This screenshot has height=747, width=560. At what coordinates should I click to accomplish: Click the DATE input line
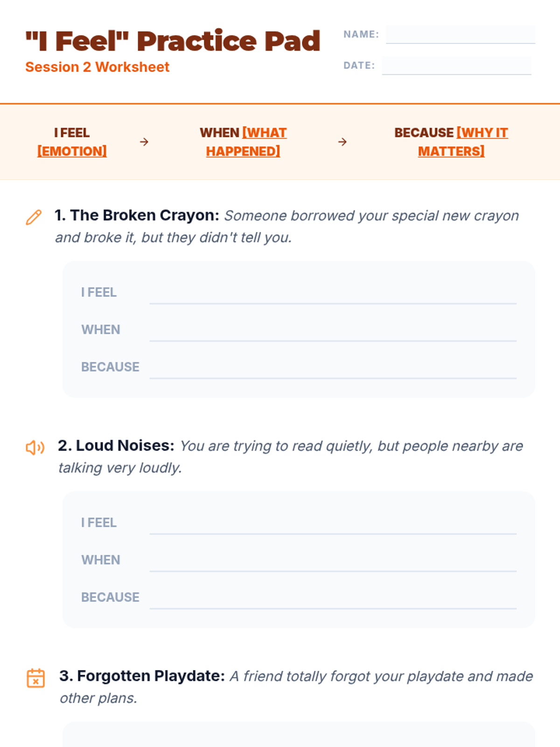pyautogui.click(x=456, y=66)
